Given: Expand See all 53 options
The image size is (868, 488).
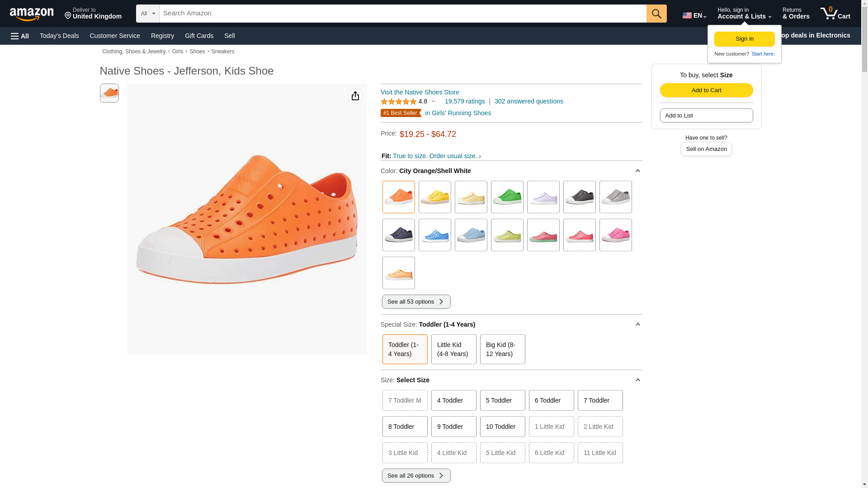Looking at the screenshot, I should (x=416, y=302).
